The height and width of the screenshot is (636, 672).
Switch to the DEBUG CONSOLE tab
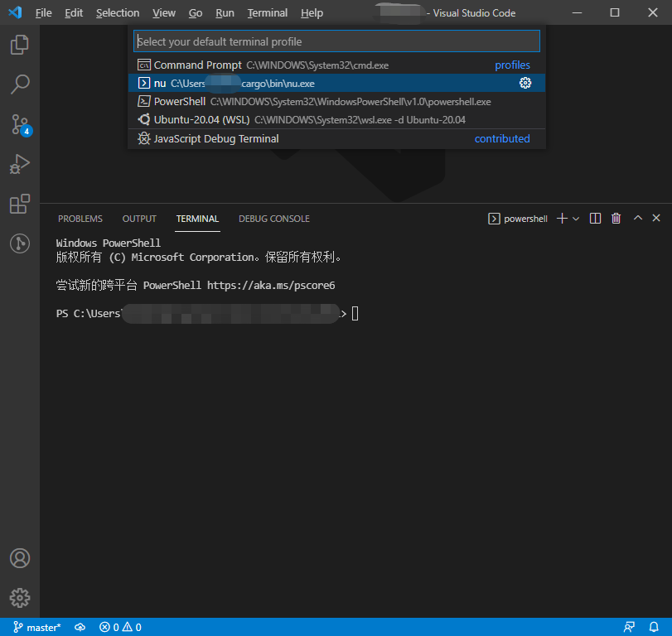point(273,218)
